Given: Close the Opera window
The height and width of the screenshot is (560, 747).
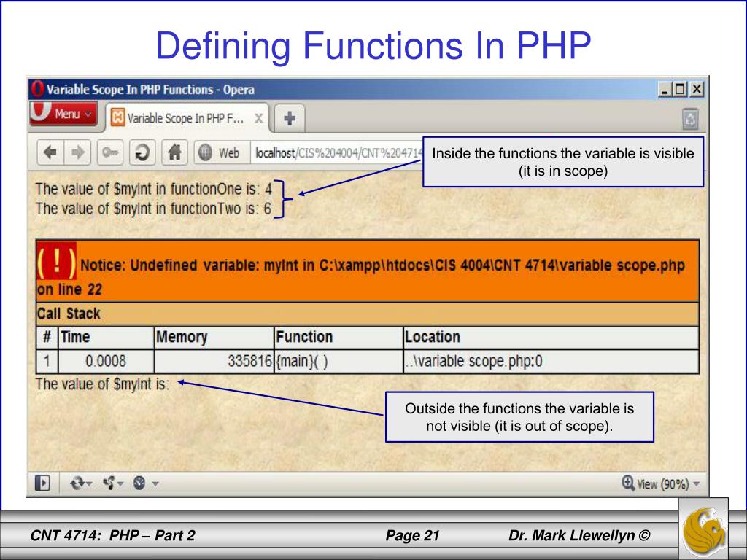Looking at the screenshot, I should 697,89.
